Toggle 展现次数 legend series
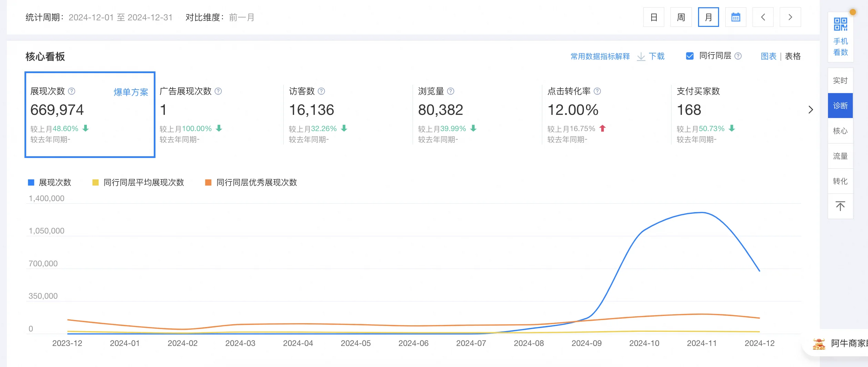Screen dimensions: 868x367 (50, 182)
